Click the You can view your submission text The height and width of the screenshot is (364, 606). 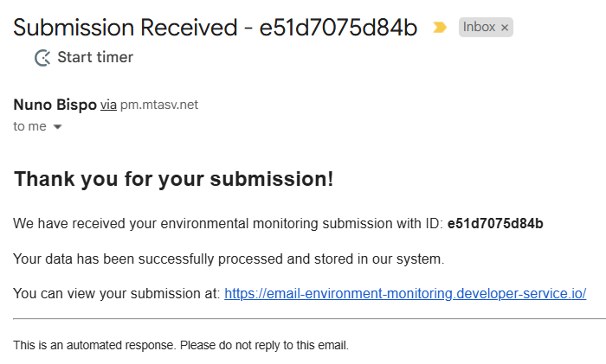116,293
